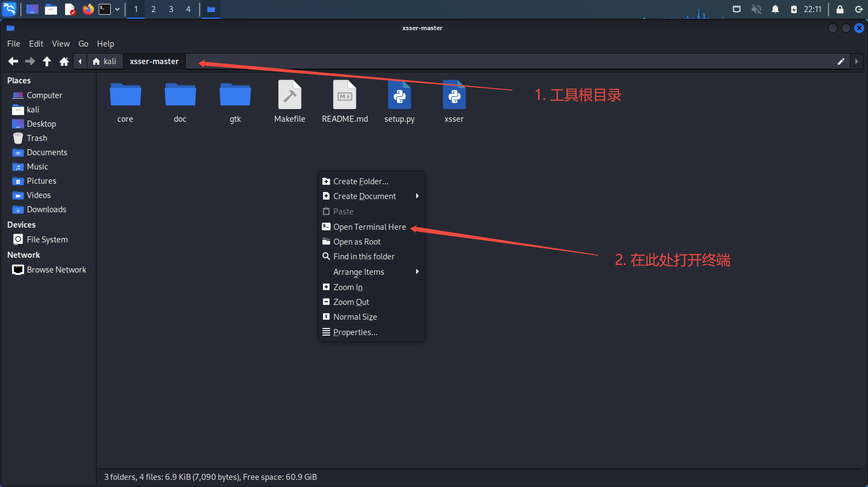Click the back navigation arrow
The height and width of the screenshot is (487, 868).
point(13,61)
